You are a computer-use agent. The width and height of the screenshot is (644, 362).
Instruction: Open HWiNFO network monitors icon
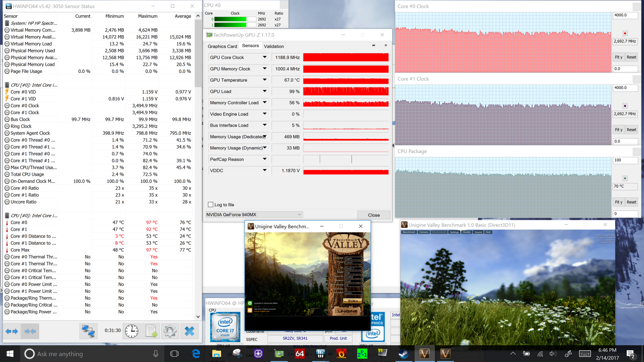(x=88, y=331)
